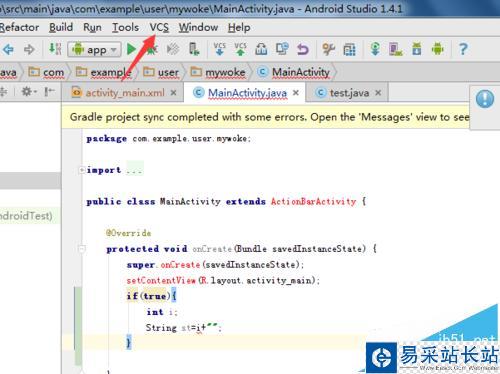500x374 pixels.
Task: Click the Android Device Monitor icon
Action: pos(438,49)
